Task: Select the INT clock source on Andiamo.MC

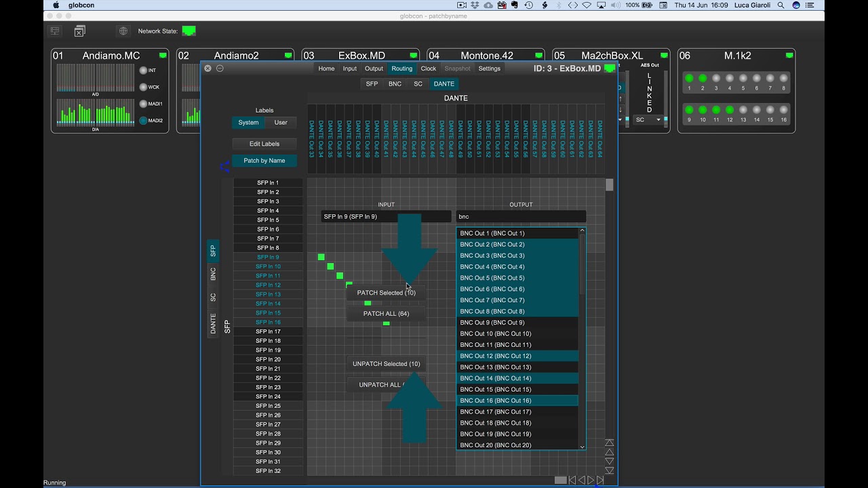Action: point(143,70)
